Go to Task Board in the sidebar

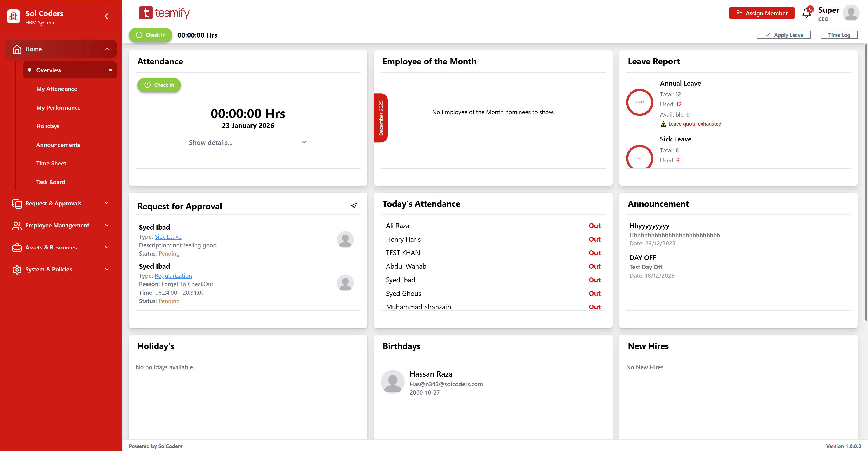pyautogui.click(x=51, y=182)
